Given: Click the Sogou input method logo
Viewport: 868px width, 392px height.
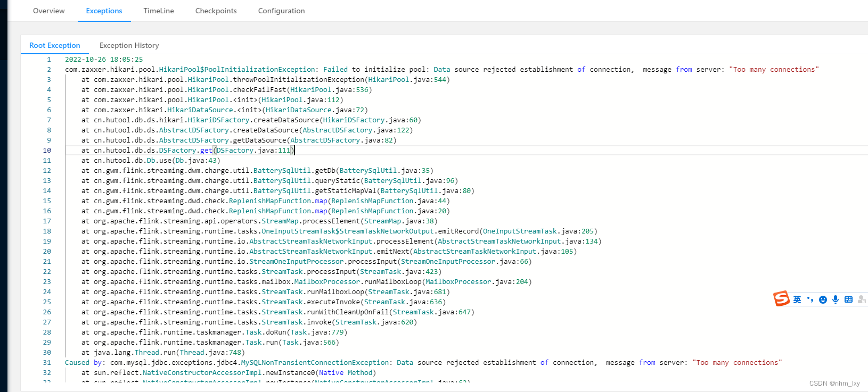Looking at the screenshot, I should point(781,299).
